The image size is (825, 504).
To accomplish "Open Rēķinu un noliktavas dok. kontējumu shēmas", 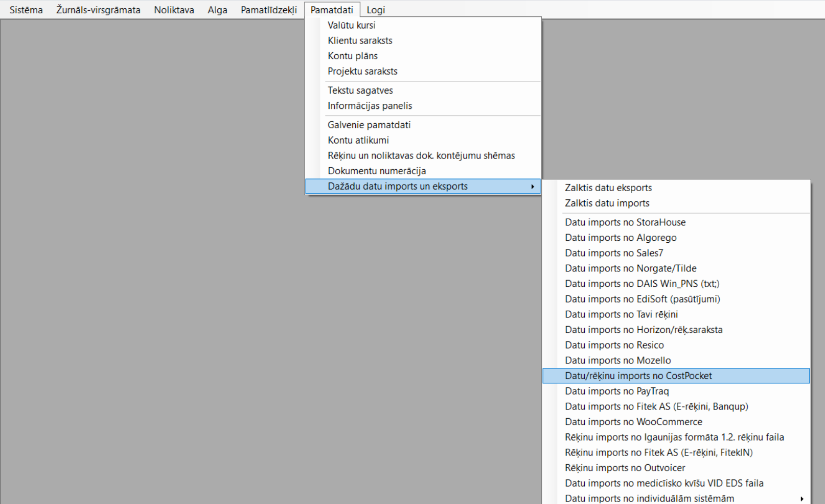I will click(423, 155).
